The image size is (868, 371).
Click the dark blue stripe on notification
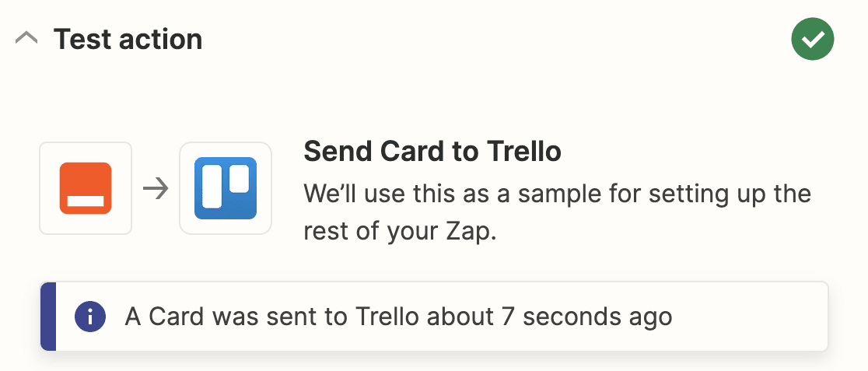pos(48,317)
